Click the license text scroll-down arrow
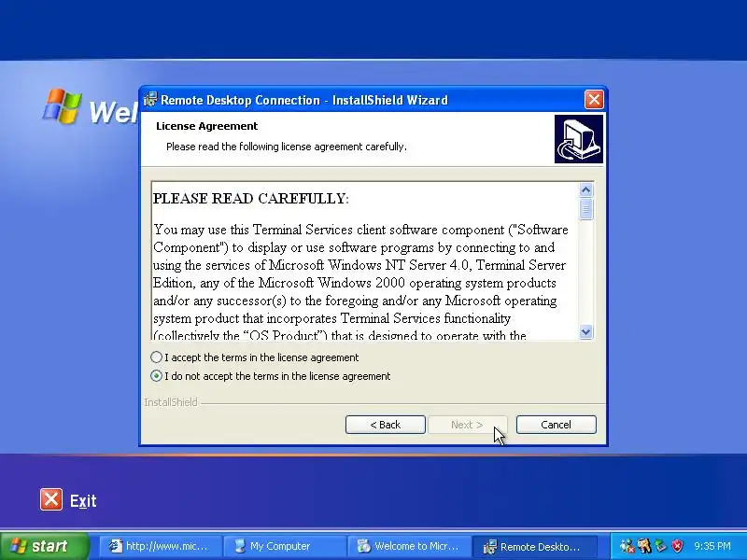 (x=586, y=331)
